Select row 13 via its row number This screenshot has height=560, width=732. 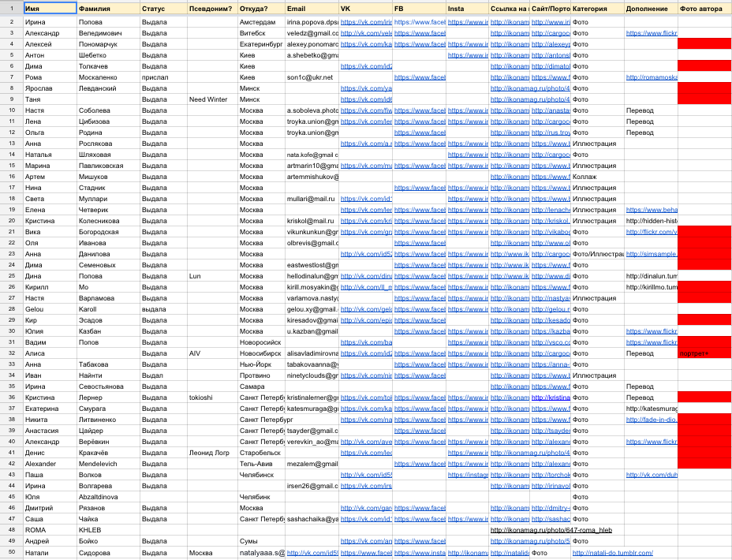[12, 144]
